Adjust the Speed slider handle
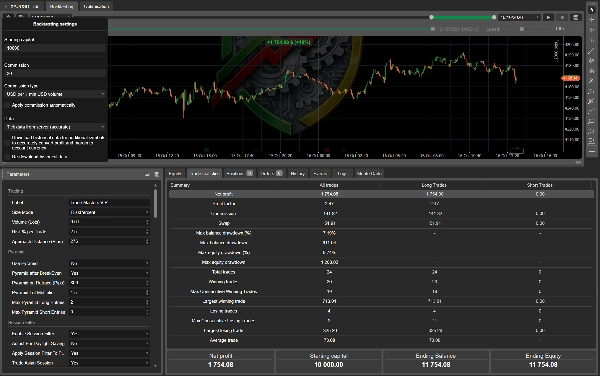Image resolution: width=600 pixels, height=376 pixels. 522,29
